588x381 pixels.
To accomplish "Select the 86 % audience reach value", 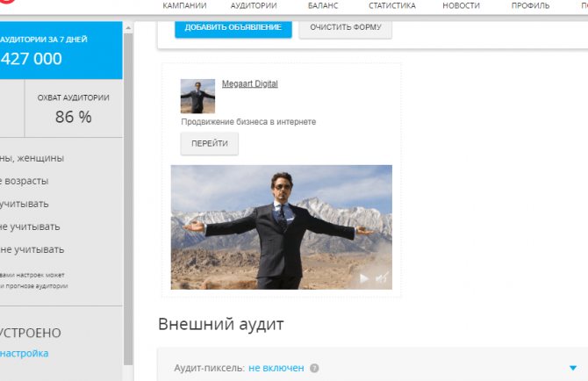I will 74,117.
